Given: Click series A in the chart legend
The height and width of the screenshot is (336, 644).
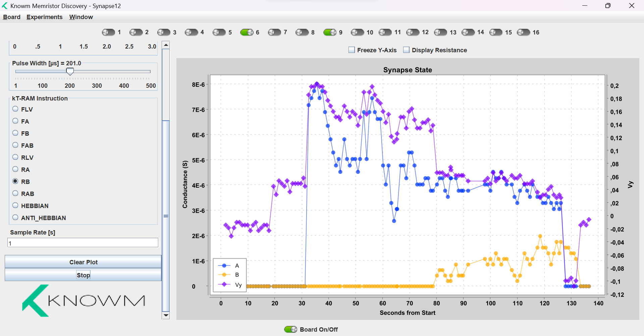Looking at the screenshot, I should point(229,266).
